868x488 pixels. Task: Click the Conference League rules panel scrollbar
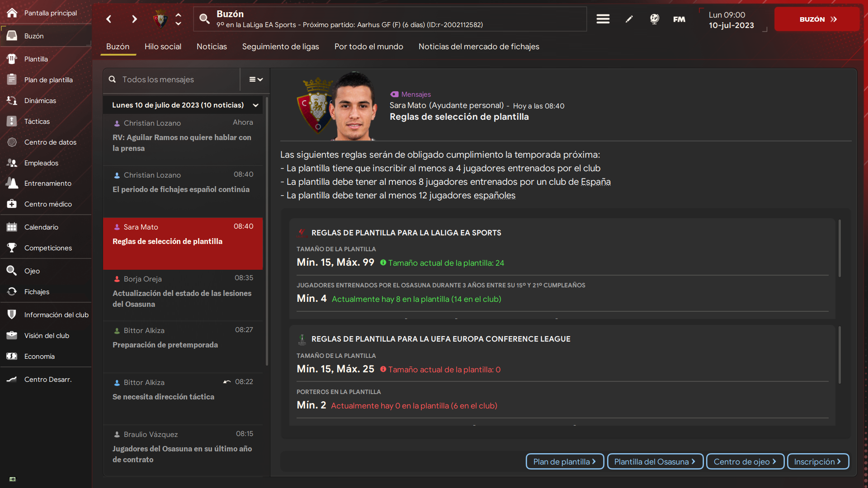840,355
